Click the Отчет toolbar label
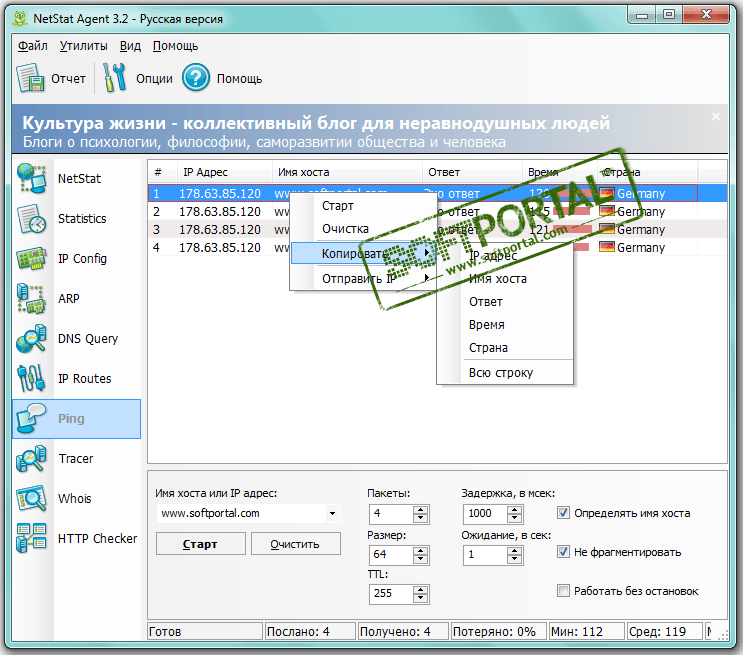 [68, 79]
